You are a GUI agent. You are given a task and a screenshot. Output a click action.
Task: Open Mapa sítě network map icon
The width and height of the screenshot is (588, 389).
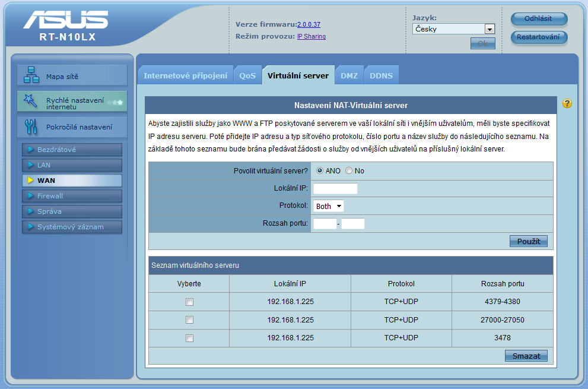[x=31, y=75]
